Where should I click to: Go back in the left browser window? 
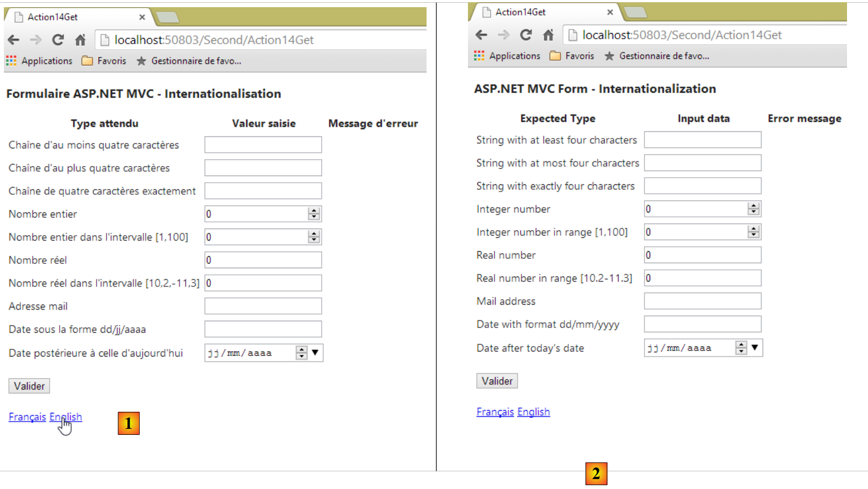(x=14, y=40)
